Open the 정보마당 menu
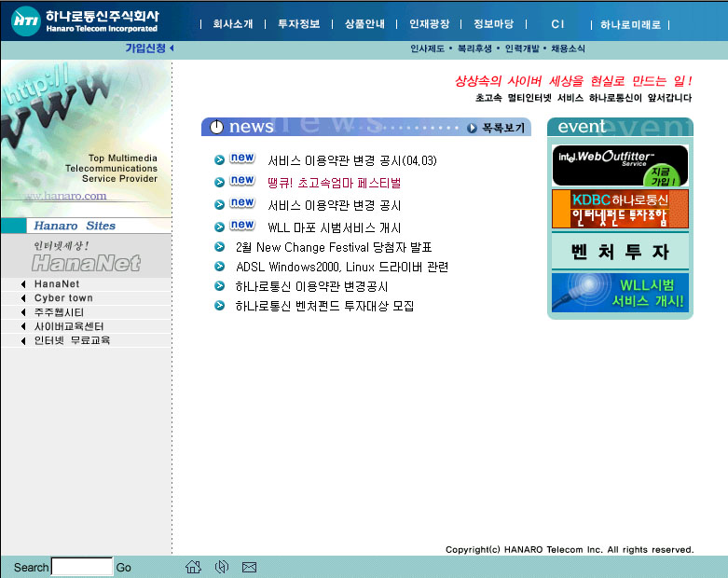The image size is (728, 578). (493, 24)
